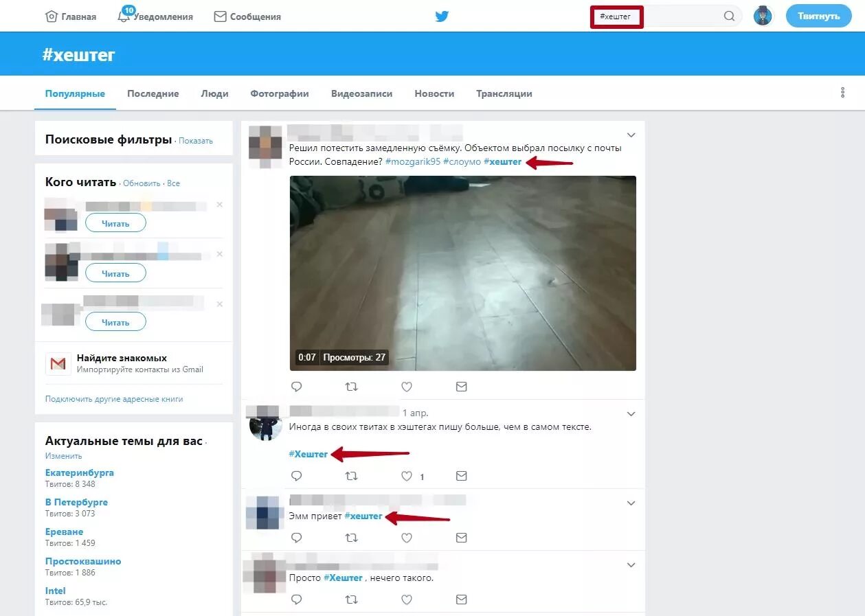The height and width of the screenshot is (616, 865).
Task: Retweet the "Просто #Хештег" tweet
Action: (351, 600)
